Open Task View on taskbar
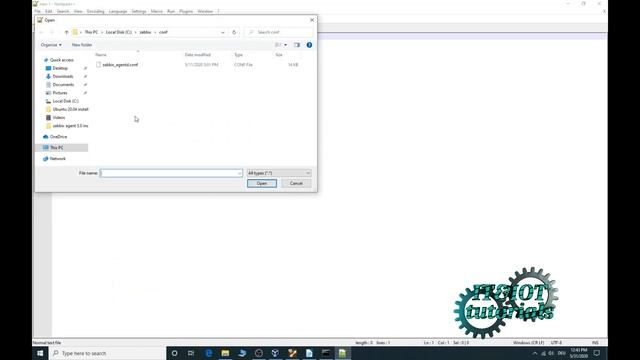Image resolution: width=640 pixels, height=360 pixels. click(x=191, y=353)
